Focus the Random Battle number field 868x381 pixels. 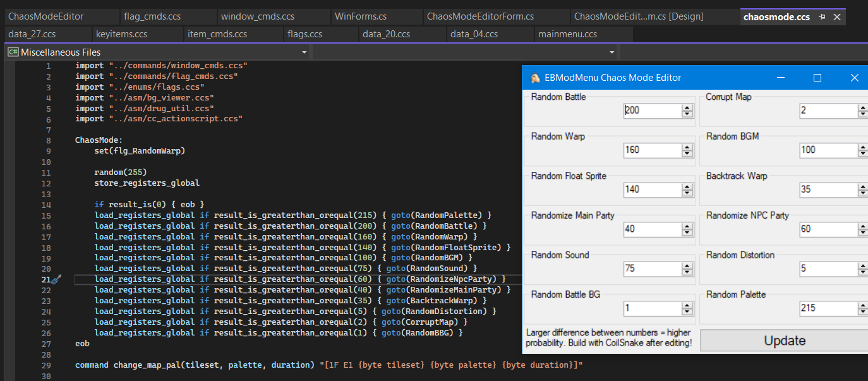(653, 111)
